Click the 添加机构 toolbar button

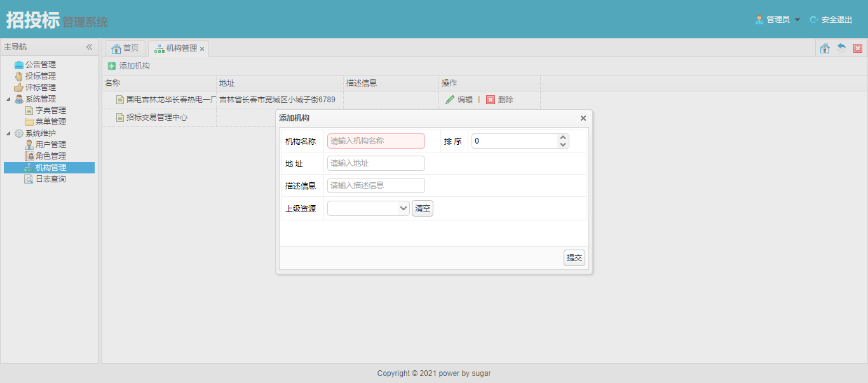129,66
